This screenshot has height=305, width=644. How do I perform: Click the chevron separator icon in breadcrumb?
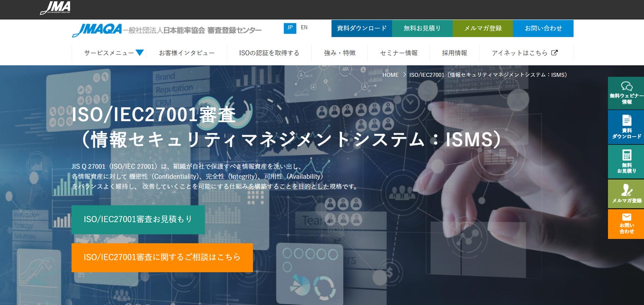(x=404, y=75)
